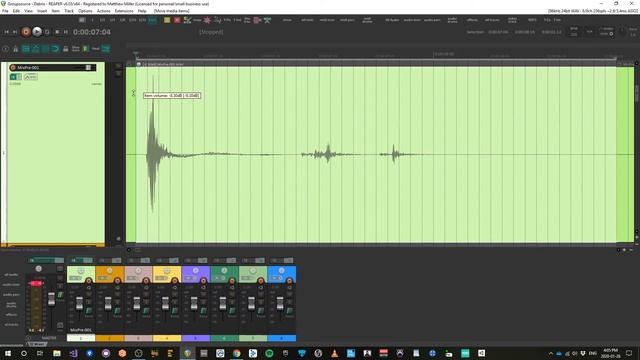Image resolution: width=640 pixels, height=360 pixels.
Task: Open the Windows Start menu
Action: pos(8,353)
